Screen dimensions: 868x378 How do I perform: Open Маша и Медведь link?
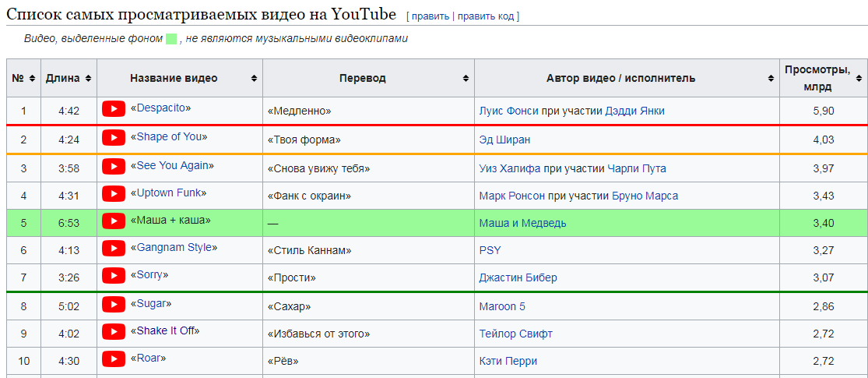coord(522,224)
